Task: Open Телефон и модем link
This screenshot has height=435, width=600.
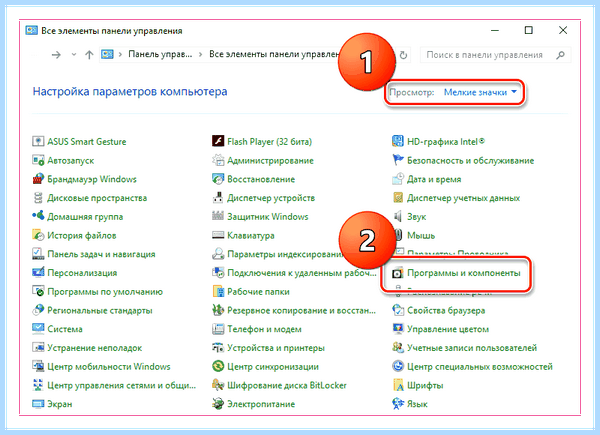Action: (264, 329)
